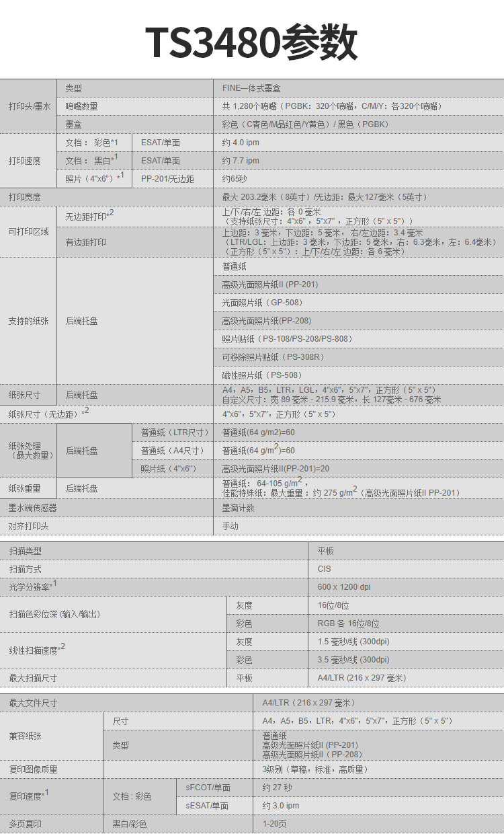Click the 约 4.0 ipm color speed value
Image resolution: width=504 pixels, height=836 pixels.
(241, 143)
